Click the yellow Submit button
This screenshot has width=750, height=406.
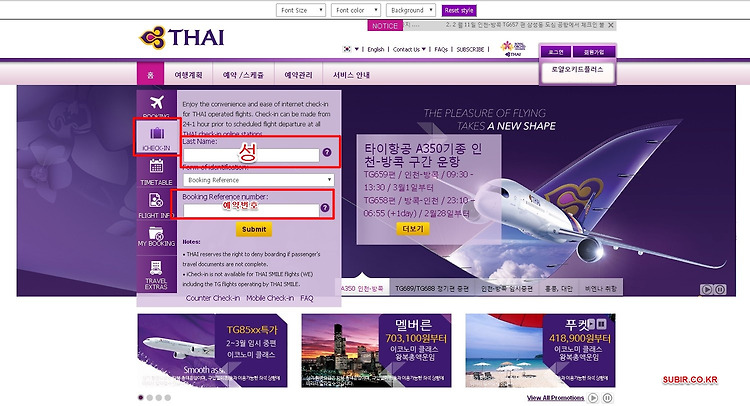pyautogui.click(x=254, y=229)
